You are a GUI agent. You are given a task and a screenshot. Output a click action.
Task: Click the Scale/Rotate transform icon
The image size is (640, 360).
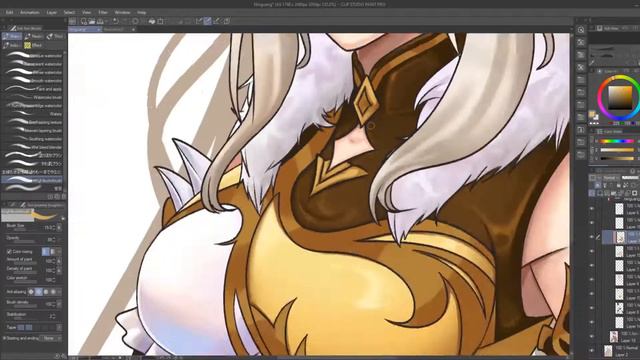tap(161, 21)
